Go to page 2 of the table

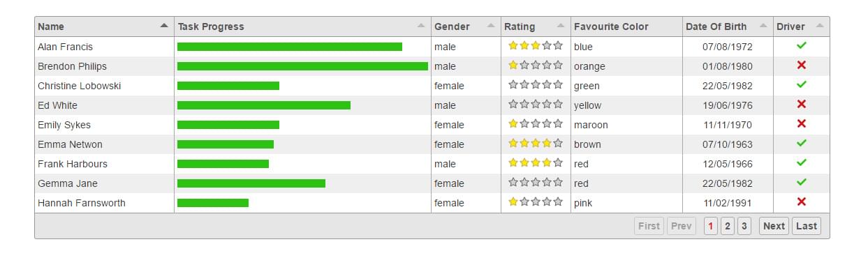pos(728,226)
